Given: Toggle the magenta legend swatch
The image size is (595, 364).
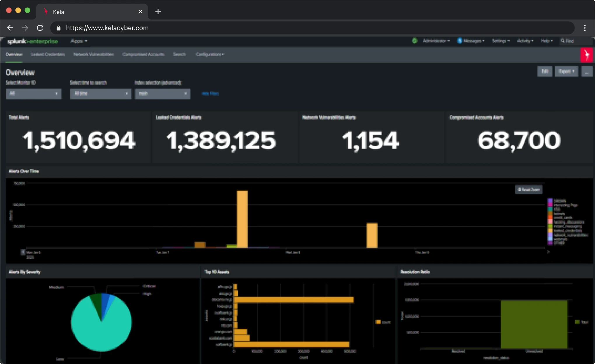Looking at the screenshot, I should [x=550, y=205].
